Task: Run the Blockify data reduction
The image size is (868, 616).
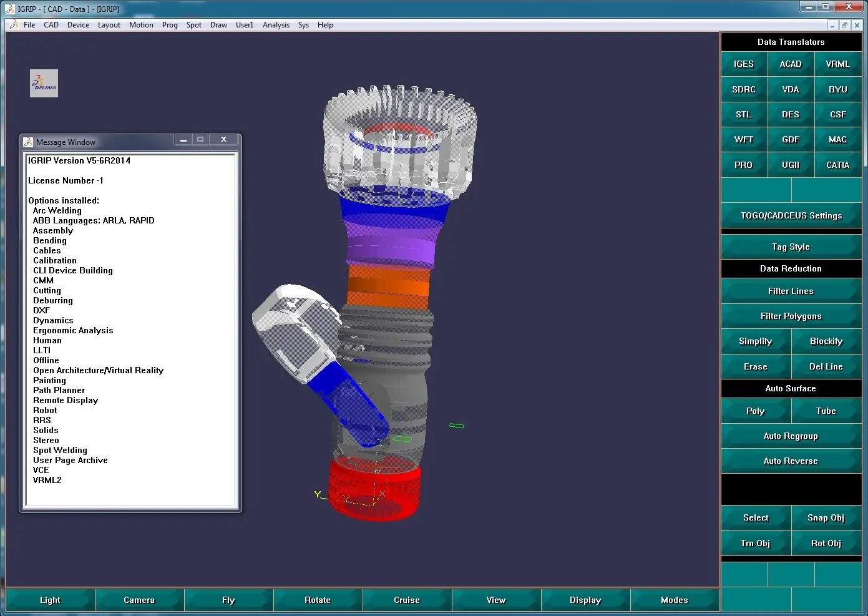Action: point(826,341)
